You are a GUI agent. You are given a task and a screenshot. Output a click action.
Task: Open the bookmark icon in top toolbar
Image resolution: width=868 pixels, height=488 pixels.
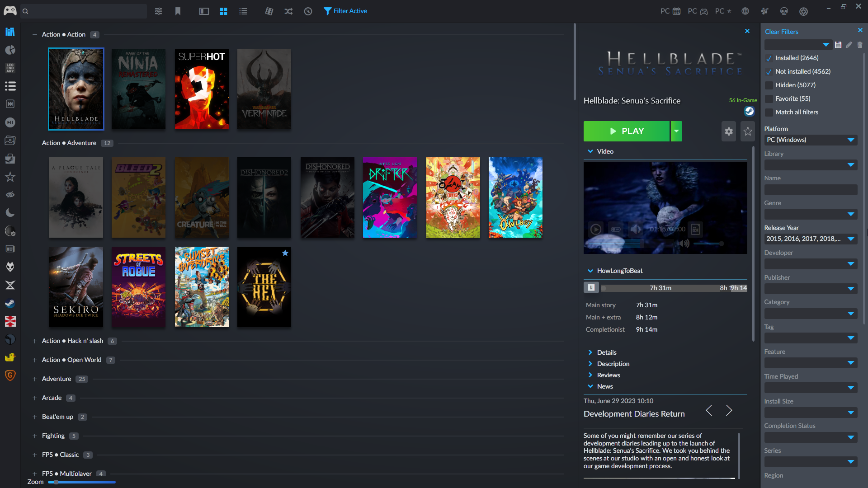coord(178,11)
